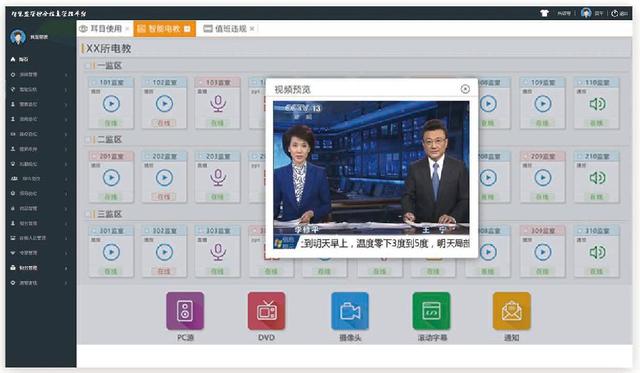The width and height of the screenshot is (640, 373).
Task: Toggle the 二监区 section checkbox
Action: click(x=88, y=140)
